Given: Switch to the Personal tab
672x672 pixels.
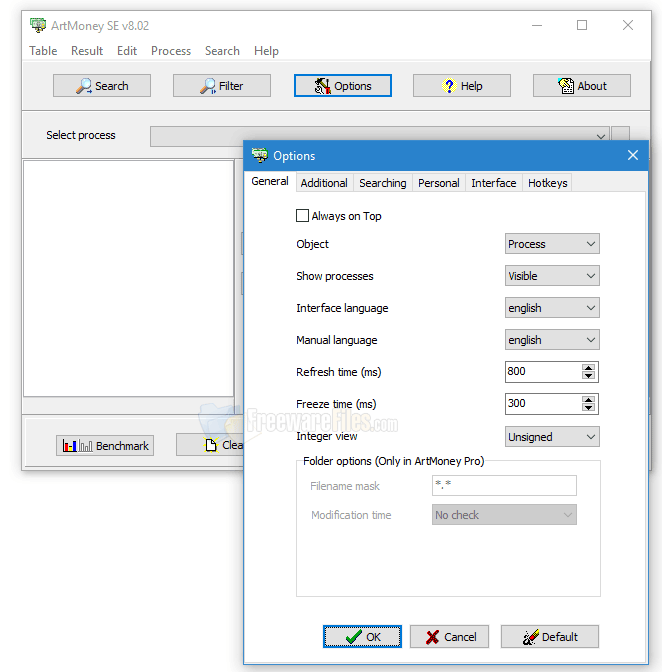Looking at the screenshot, I should (439, 183).
